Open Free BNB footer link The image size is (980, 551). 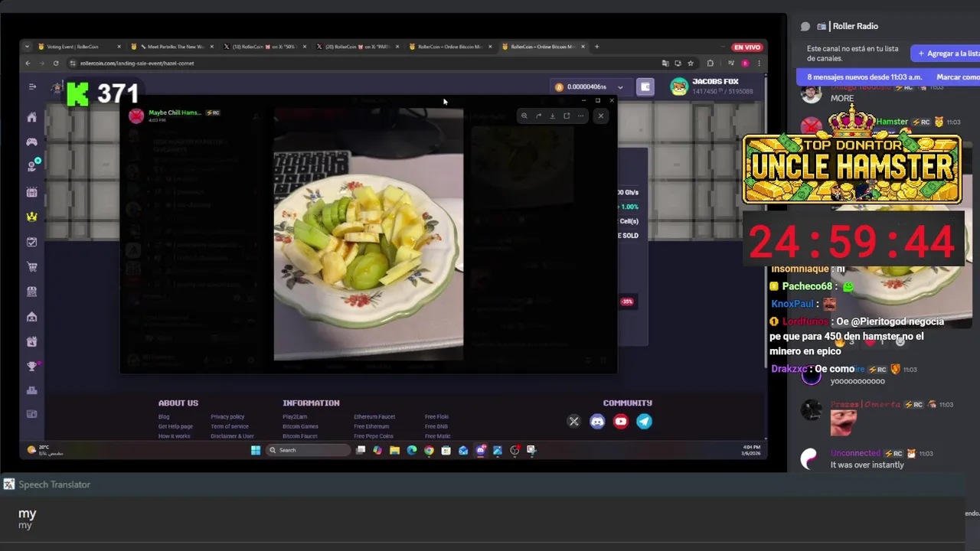click(x=436, y=426)
